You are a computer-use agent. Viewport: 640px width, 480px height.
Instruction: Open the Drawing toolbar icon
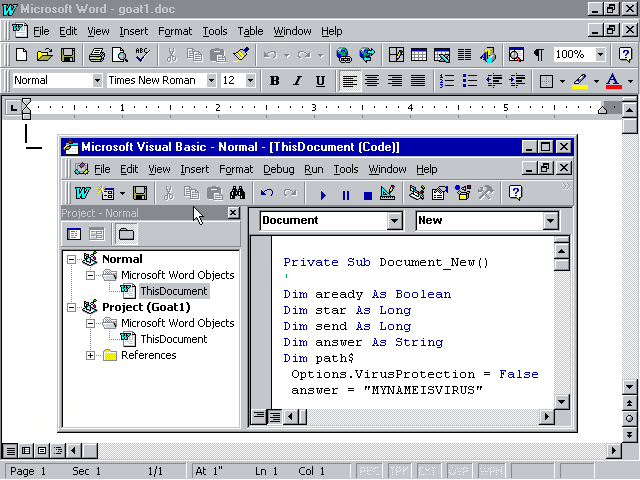[488, 54]
